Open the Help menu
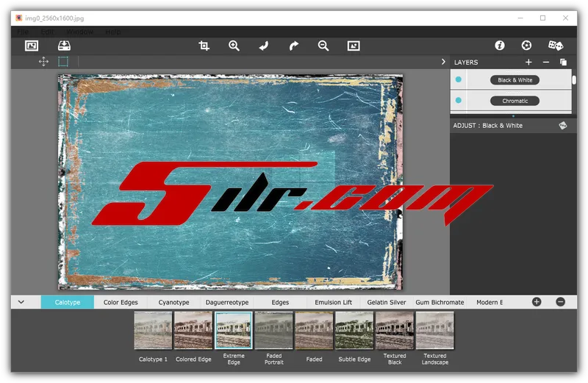This screenshot has width=588, height=383. [113, 32]
